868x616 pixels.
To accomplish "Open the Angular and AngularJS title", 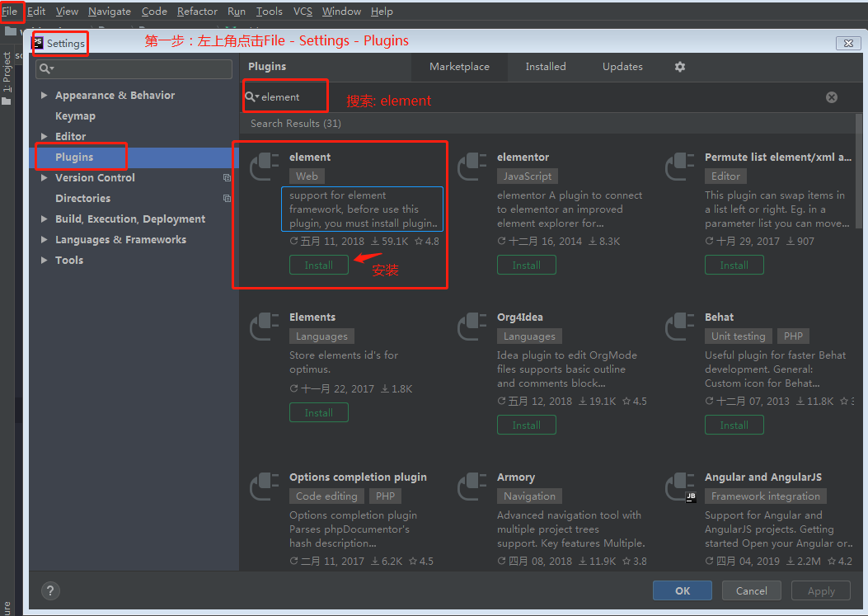I will tap(762, 477).
